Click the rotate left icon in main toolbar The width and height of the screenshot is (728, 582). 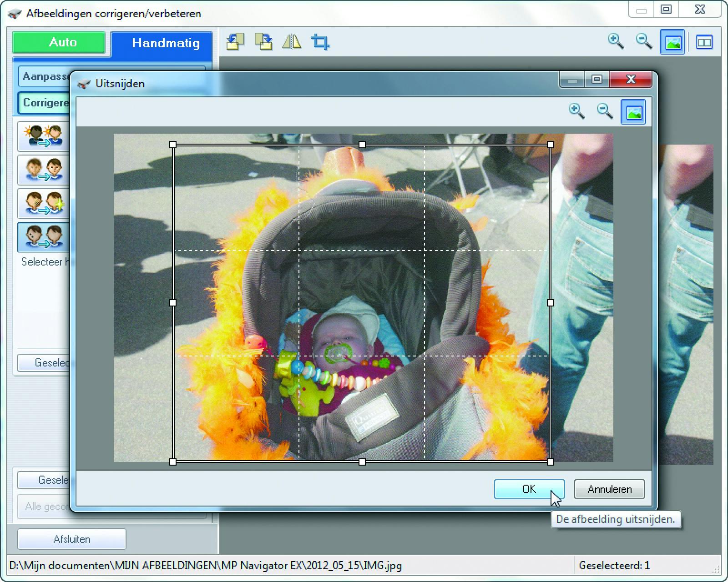235,42
